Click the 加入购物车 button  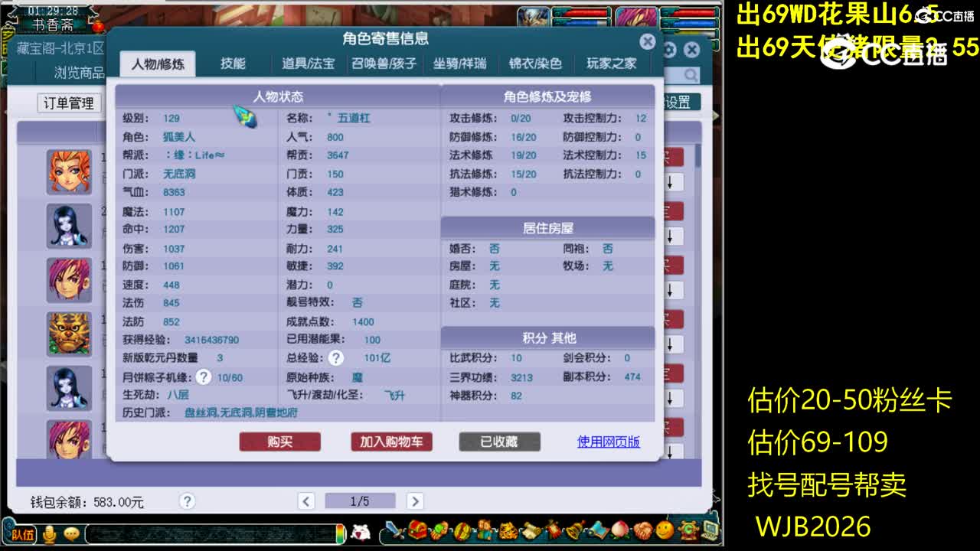point(391,442)
